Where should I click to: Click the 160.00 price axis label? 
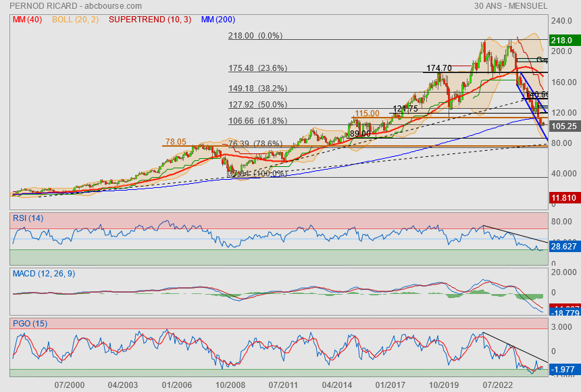click(x=563, y=82)
